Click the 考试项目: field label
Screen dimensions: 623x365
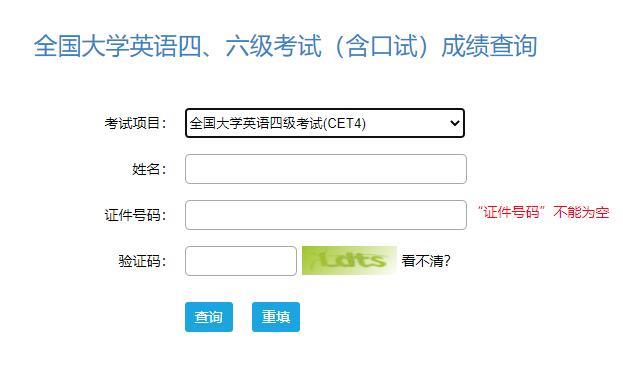135,123
